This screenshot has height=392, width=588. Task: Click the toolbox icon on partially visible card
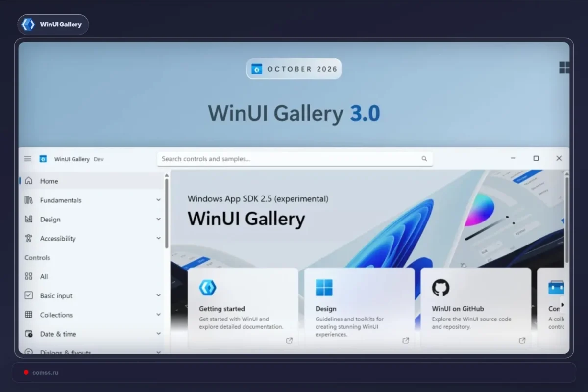tap(556, 288)
